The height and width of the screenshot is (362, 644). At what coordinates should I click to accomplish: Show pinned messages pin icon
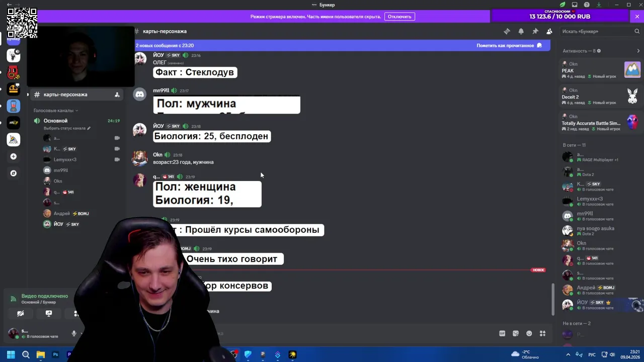pos(535,31)
